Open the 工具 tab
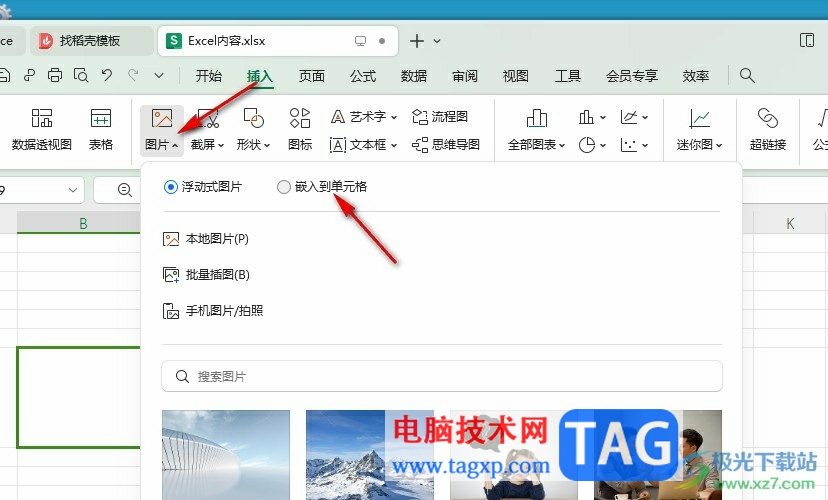Viewport: 828px width, 500px height. click(x=568, y=76)
